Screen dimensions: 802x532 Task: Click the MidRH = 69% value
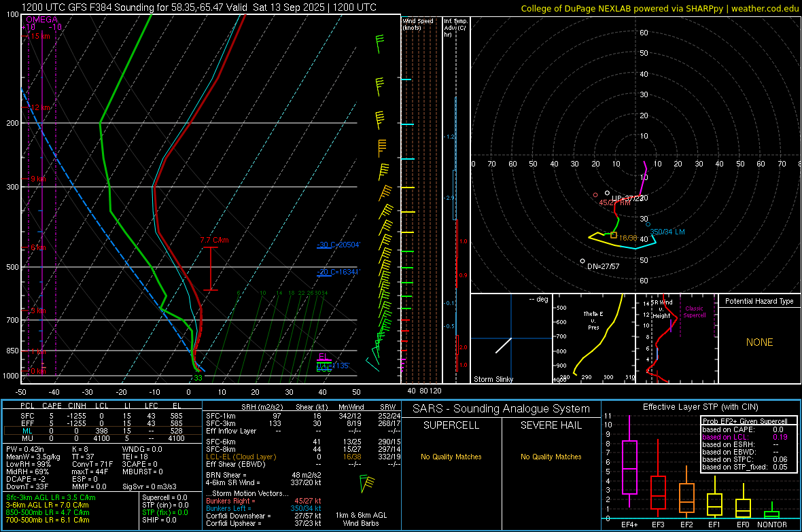(x=28, y=472)
